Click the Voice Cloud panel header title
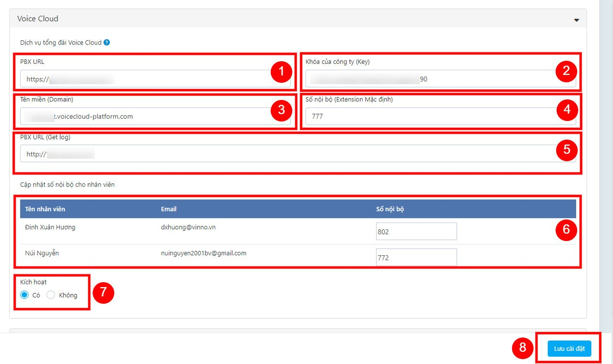The image size is (613, 364). pyautogui.click(x=38, y=19)
